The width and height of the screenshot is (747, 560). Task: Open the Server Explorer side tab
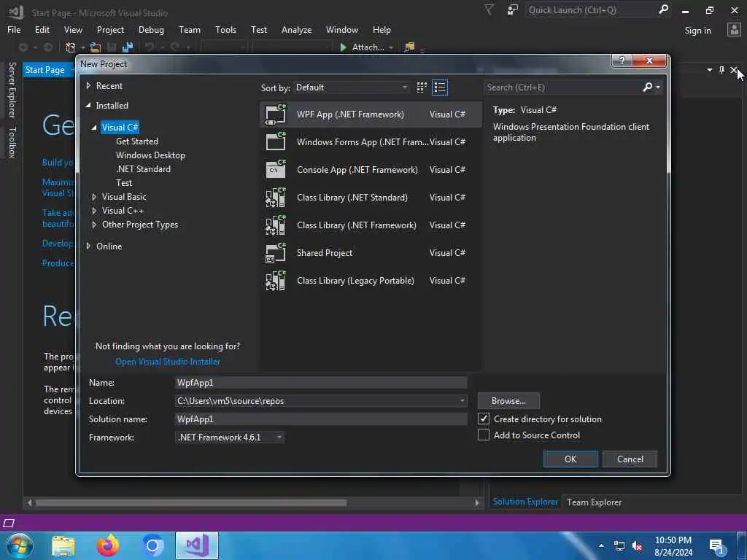(x=12, y=90)
